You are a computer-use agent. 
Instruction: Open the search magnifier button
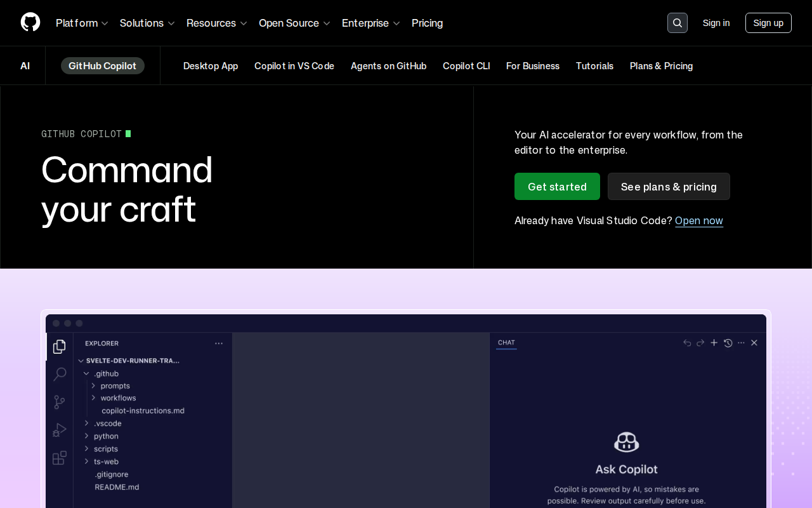678,23
